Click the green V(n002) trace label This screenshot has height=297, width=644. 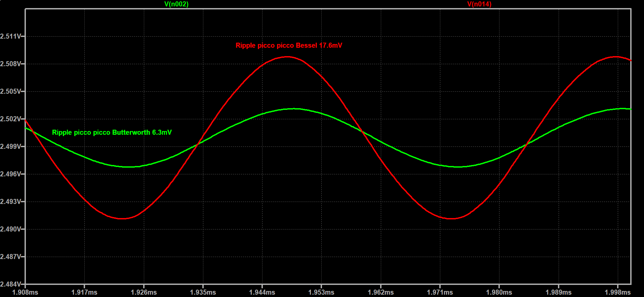[176, 4]
